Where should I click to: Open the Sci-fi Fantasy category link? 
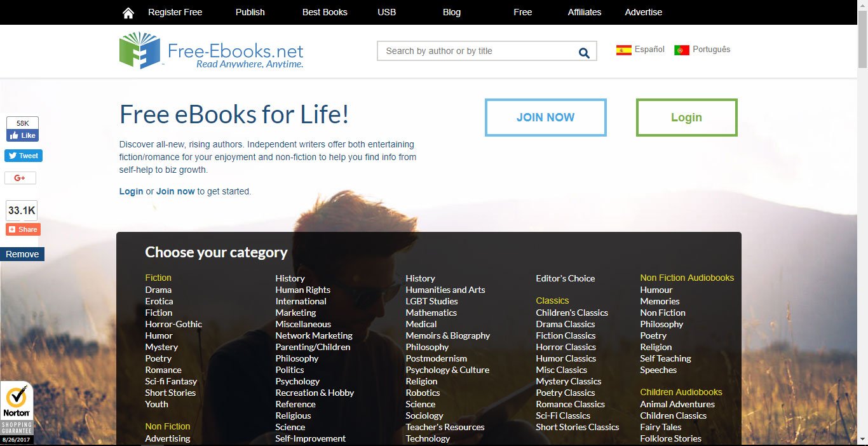(170, 381)
